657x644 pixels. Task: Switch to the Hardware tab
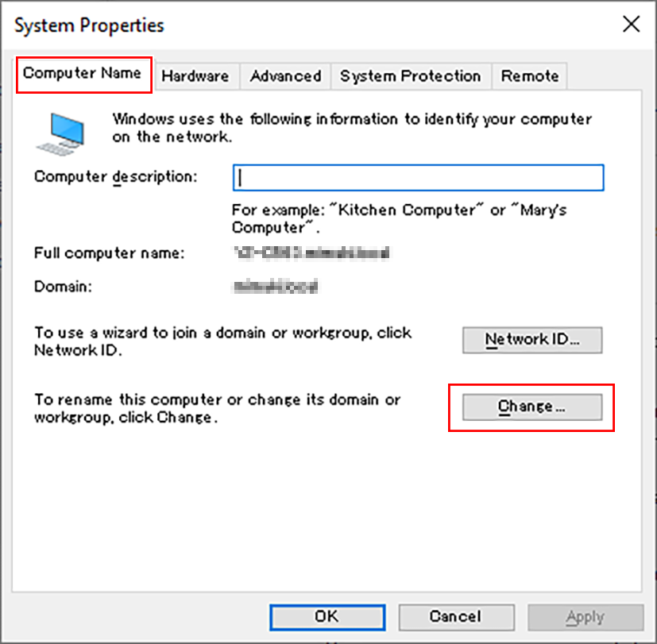tap(195, 75)
